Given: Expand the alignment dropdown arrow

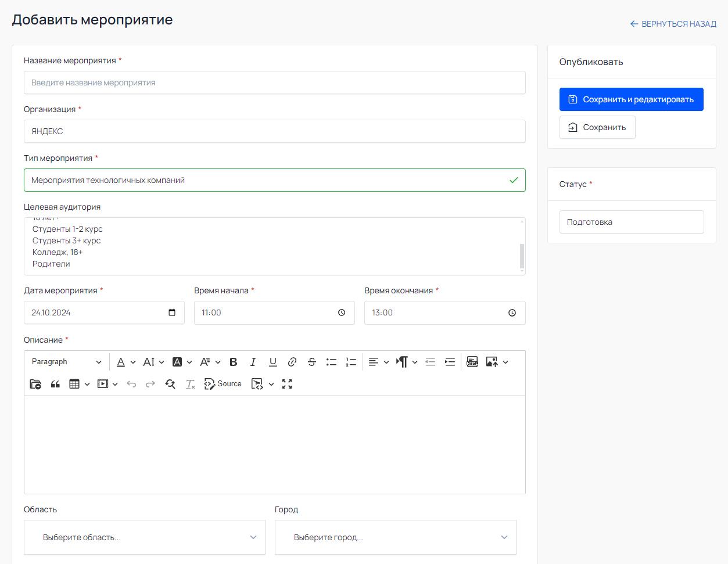Looking at the screenshot, I should [x=386, y=362].
